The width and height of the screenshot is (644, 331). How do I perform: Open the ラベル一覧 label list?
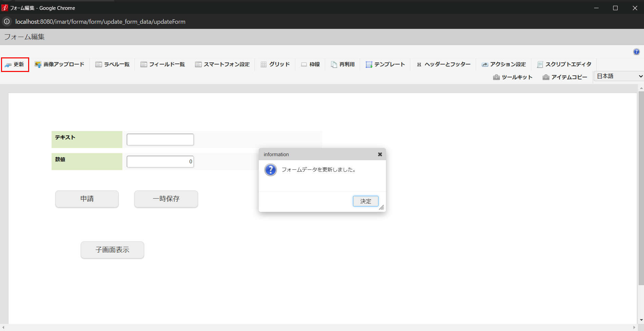[112, 64]
